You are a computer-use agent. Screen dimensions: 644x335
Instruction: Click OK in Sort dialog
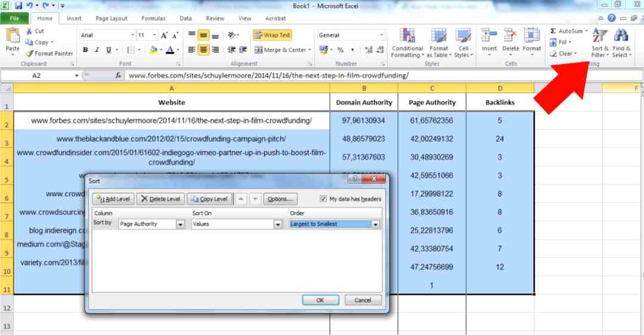click(320, 300)
